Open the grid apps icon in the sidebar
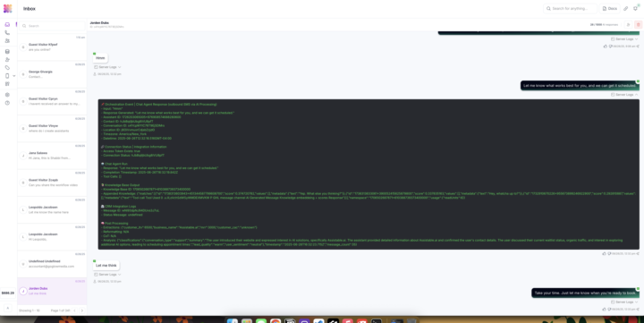The height and width of the screenshot is (323, 644). click(x=7, y=84)
